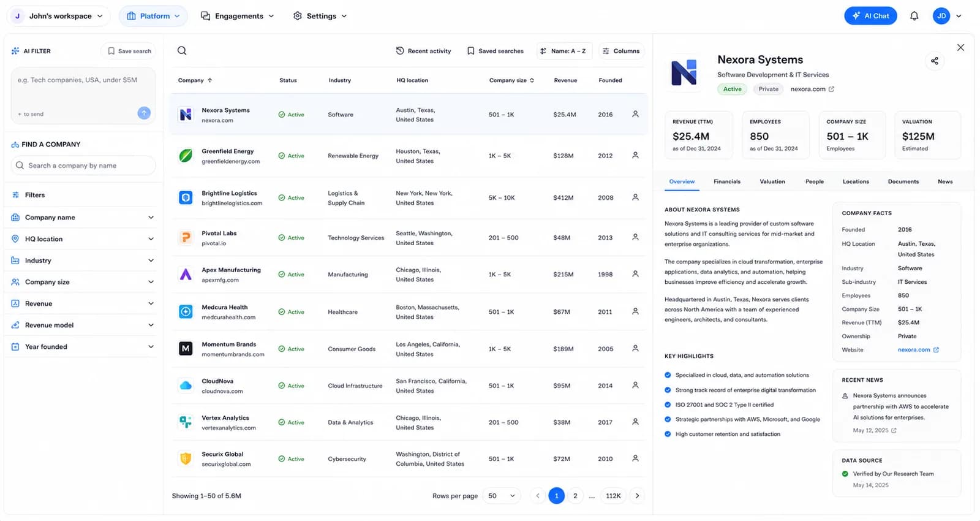This screenshot has width=980, height=521.
Task: Click the Medcura Health logo
Action: (x=186, y=311)
